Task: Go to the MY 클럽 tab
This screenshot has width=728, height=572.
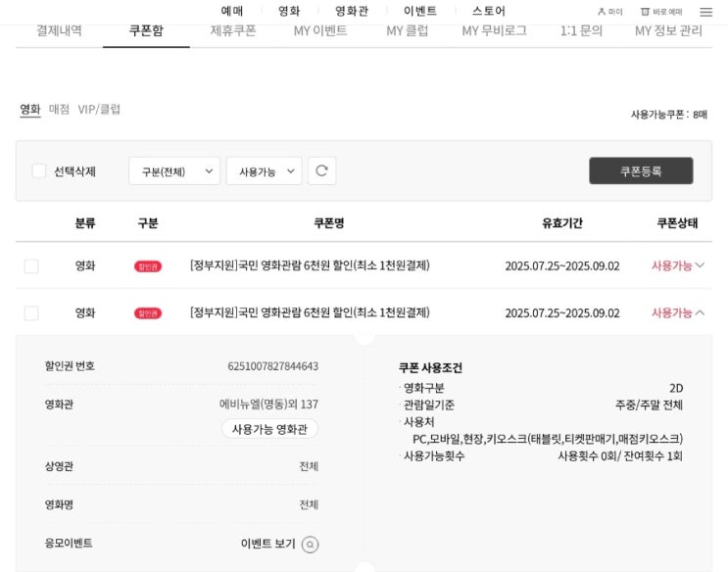Action: 408,30
